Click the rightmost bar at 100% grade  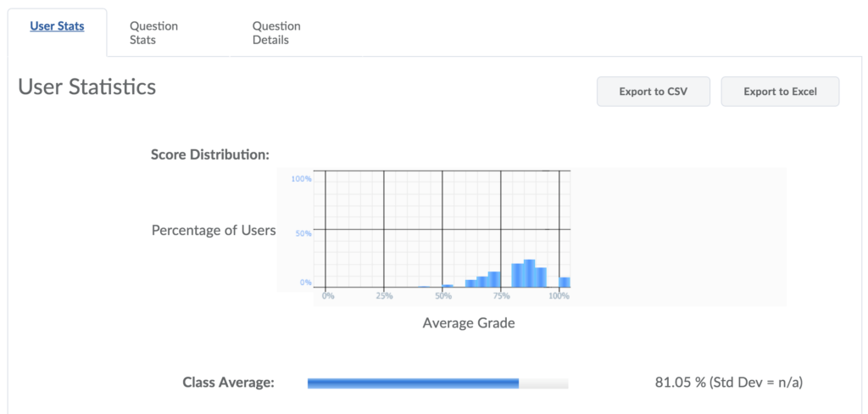(565, 282)
